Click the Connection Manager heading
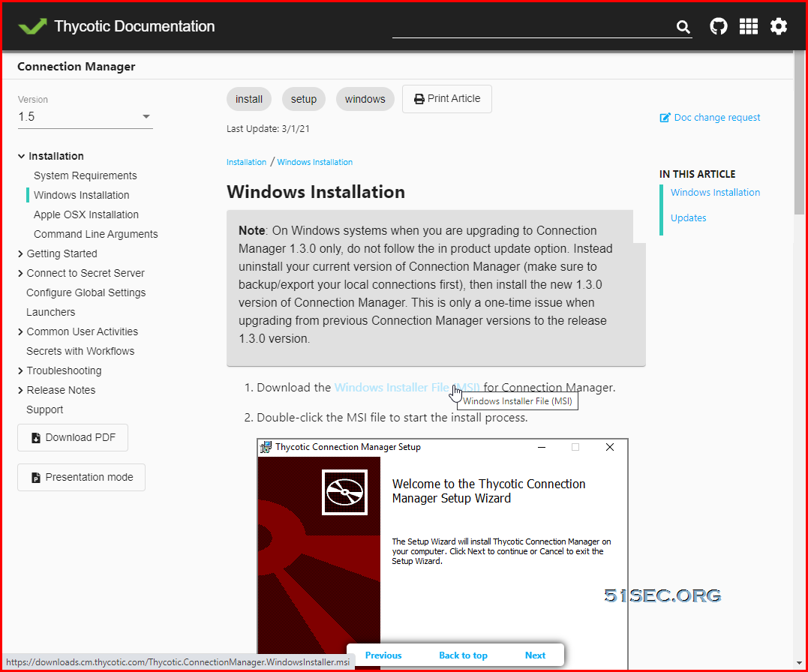Image resolution: width=808 pixels, height=672 pixels. [x=77, y=67]
